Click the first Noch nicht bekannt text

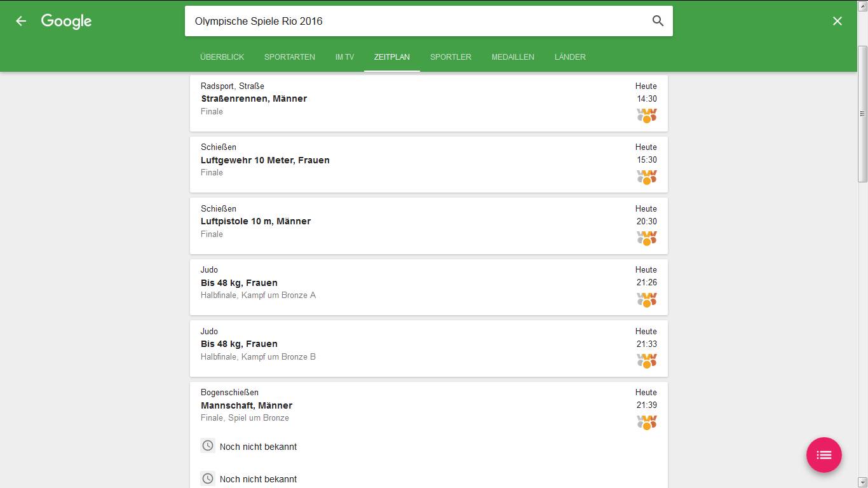tap(258, 447)
